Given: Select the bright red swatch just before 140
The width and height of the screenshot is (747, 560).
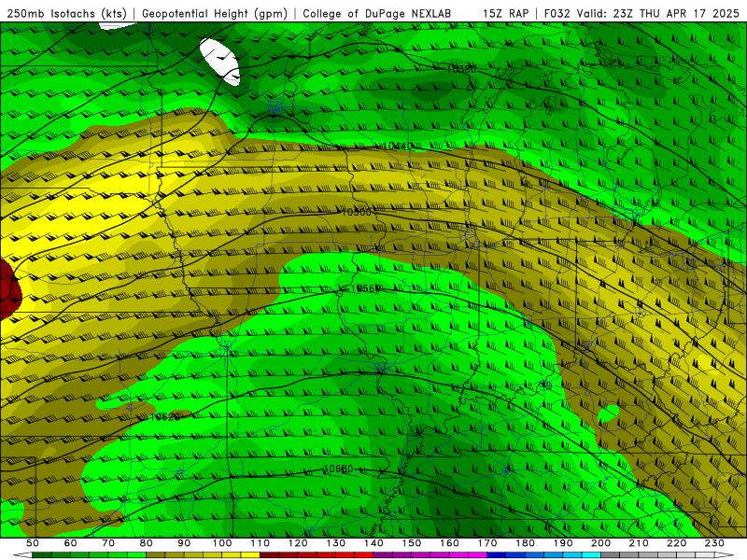Looking at the screenshot, I should [364, 555].
